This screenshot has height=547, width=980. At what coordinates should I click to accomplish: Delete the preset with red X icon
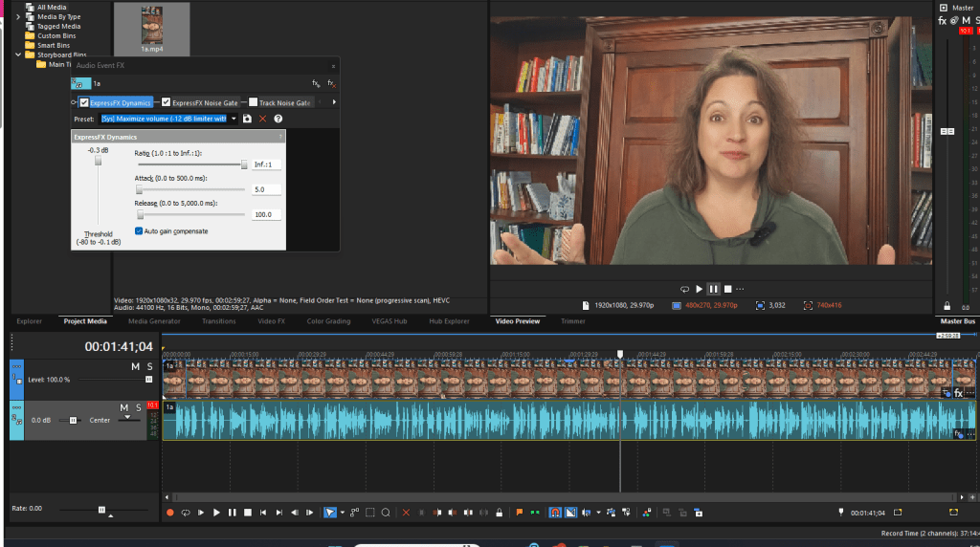(263, 119)
